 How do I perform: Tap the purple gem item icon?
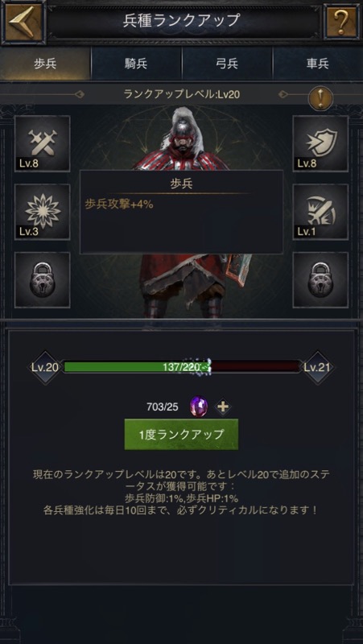tap(198, 407)
